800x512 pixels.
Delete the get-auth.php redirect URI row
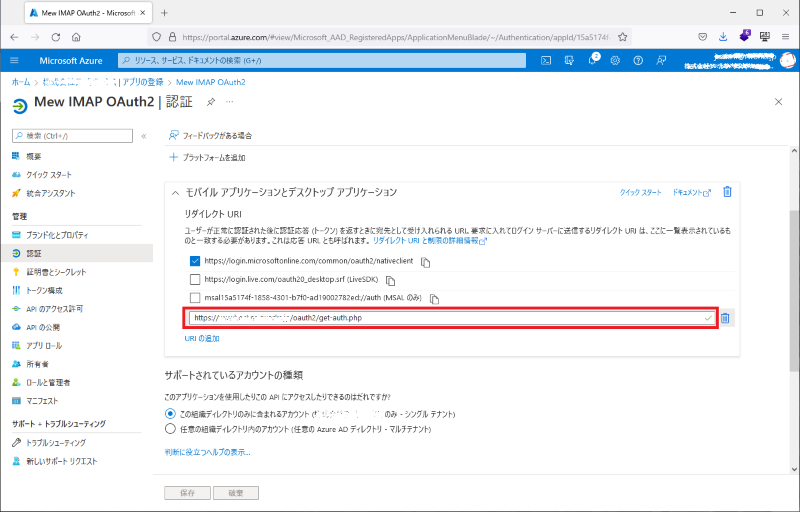click(725, 318)
